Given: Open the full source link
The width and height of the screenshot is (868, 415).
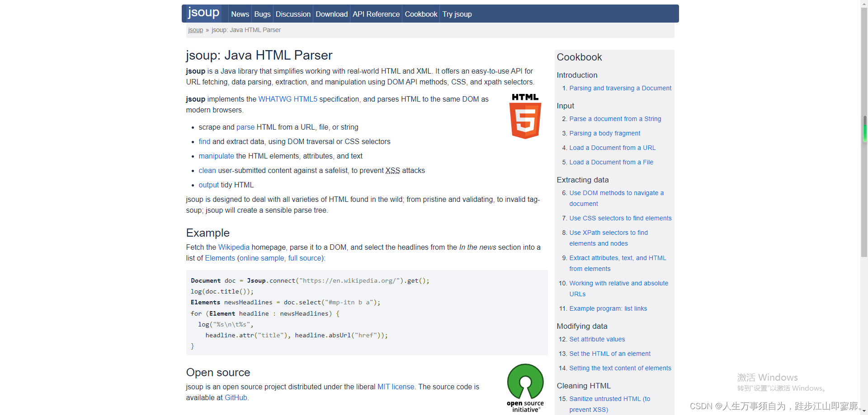Looking at the screenshot, I should [x=305, y=258].
